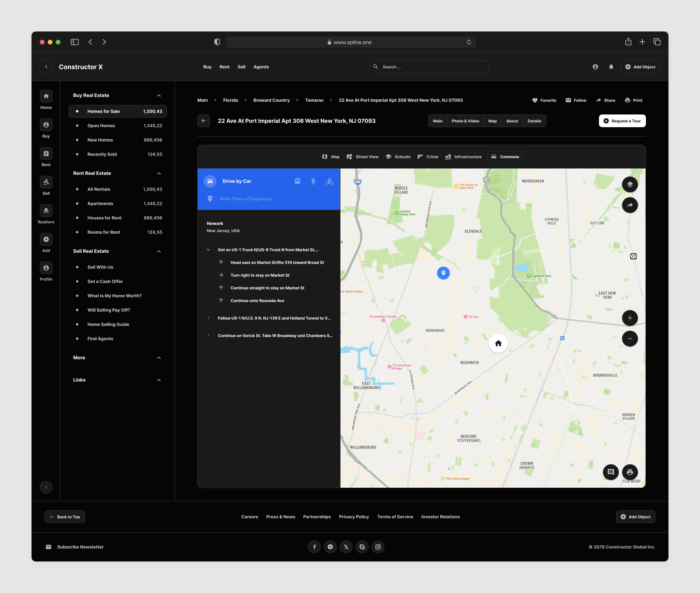Switch to Infrastructure tab
700x593 pixels.
click(x=463, y=157)
